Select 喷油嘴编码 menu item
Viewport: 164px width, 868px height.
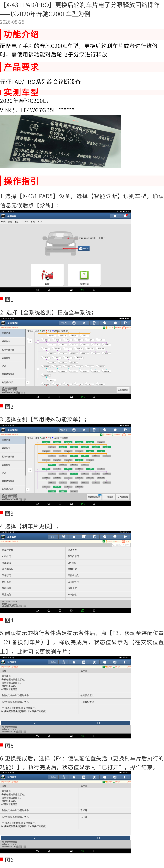click(x=33, y=569)
